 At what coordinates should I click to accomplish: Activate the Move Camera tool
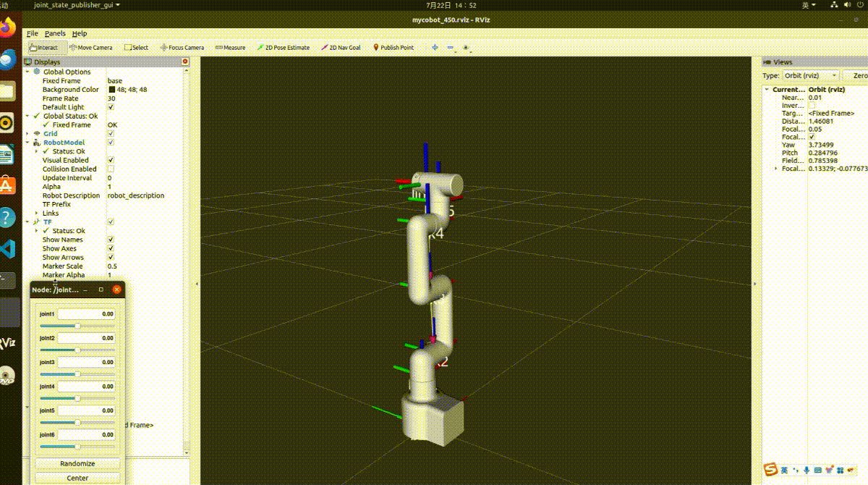click(93, 47)
